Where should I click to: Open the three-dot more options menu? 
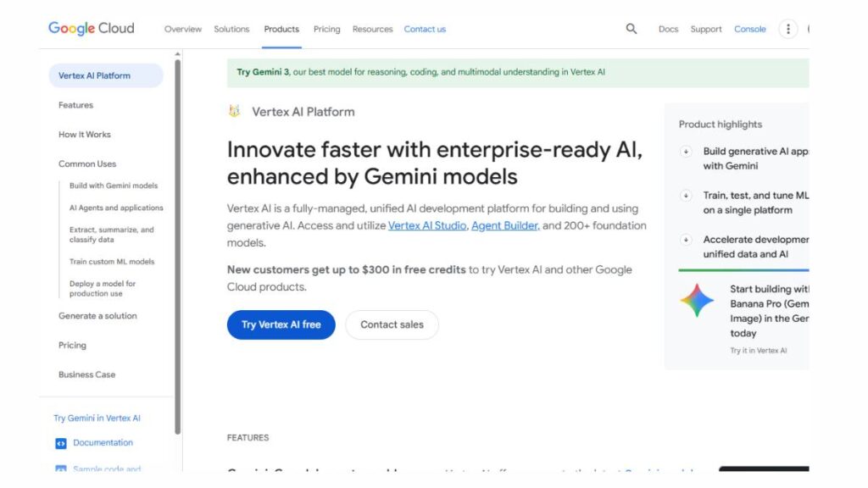click(x=787, y=29)
